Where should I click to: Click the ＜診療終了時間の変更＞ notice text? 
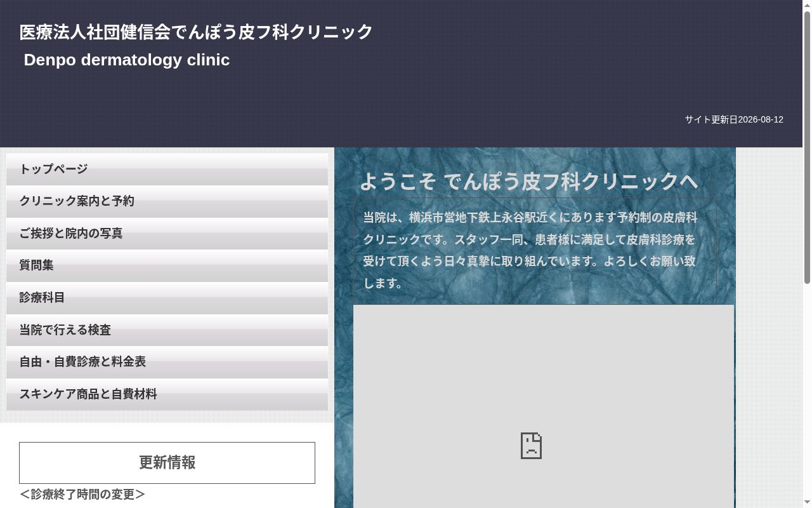coord(82,494)
